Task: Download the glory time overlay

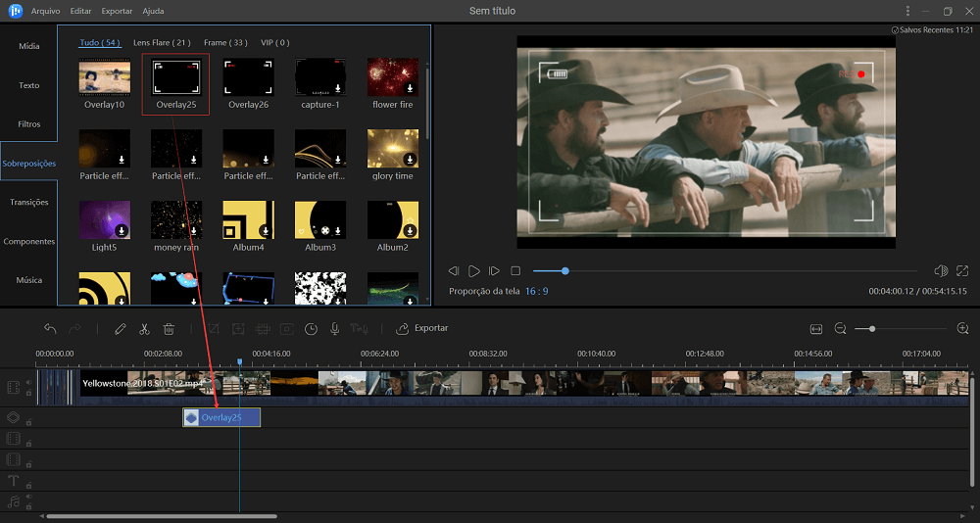Action: click(x=410, y=160)
